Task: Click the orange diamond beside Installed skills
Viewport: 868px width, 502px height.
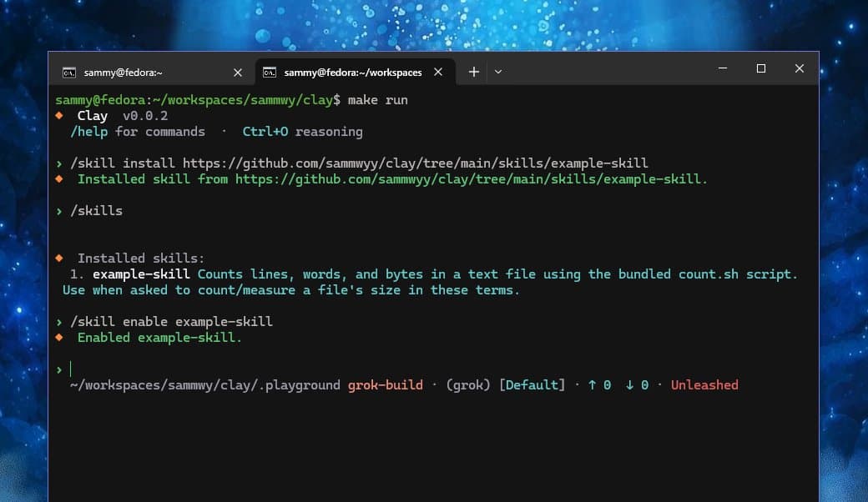Action: [x=59, y=258]
